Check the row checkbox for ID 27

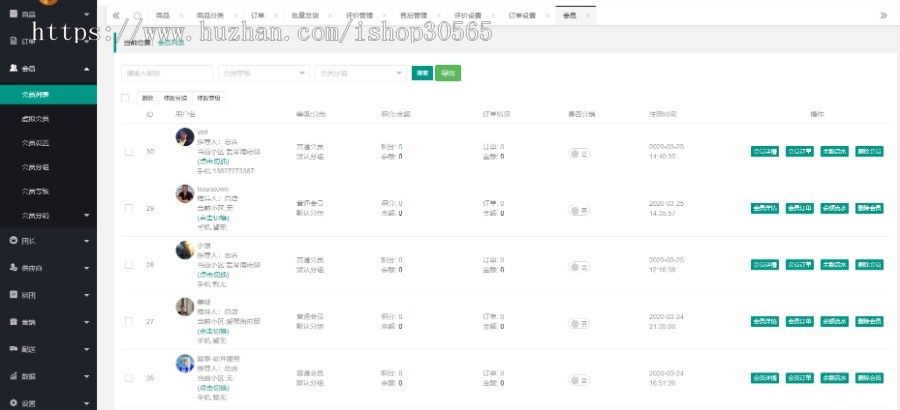pos(129,322)
